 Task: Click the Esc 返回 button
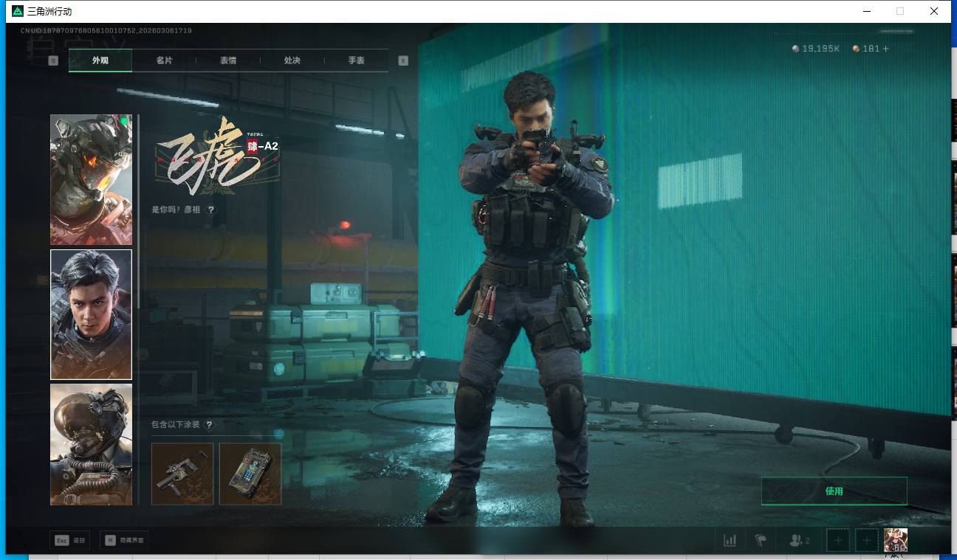tap(70, 541)
